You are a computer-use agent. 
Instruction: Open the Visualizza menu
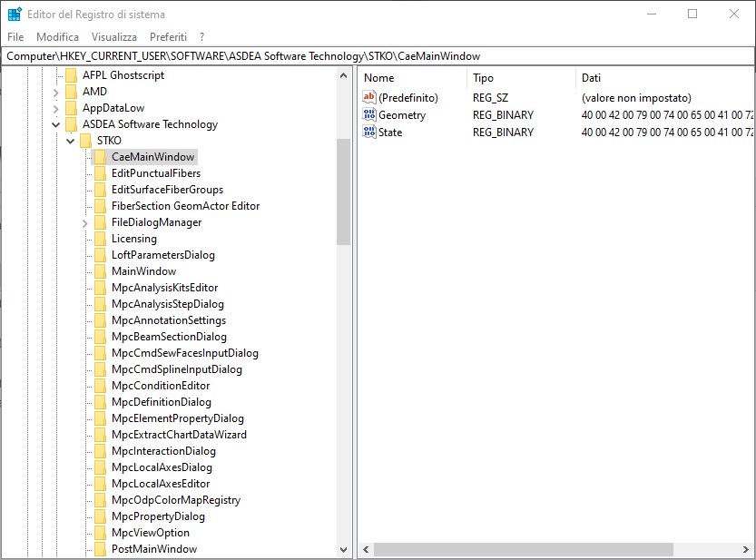114,37
